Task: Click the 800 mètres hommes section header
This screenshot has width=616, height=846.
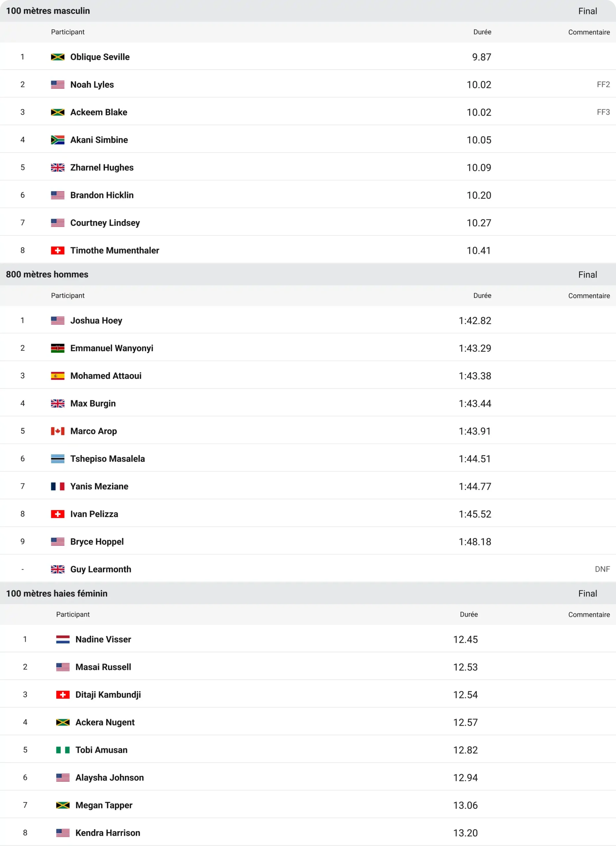Action: tap(308, 275)
